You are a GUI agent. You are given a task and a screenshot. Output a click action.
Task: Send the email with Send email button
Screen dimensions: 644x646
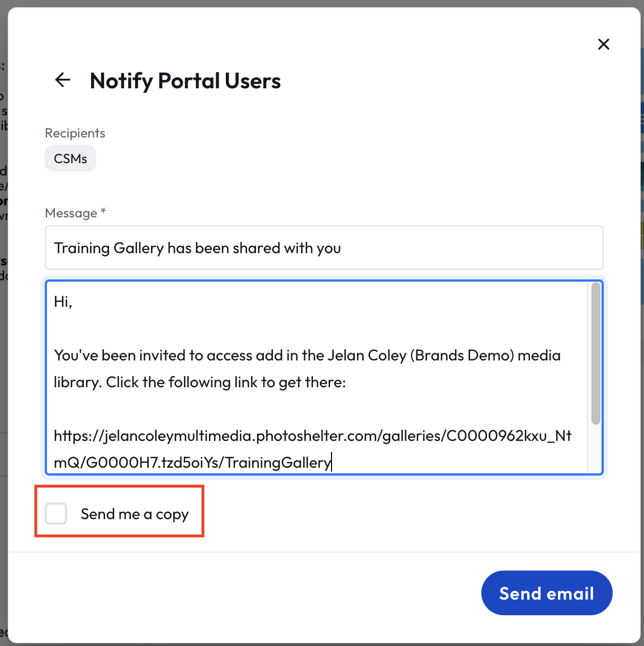coord(546,593)
